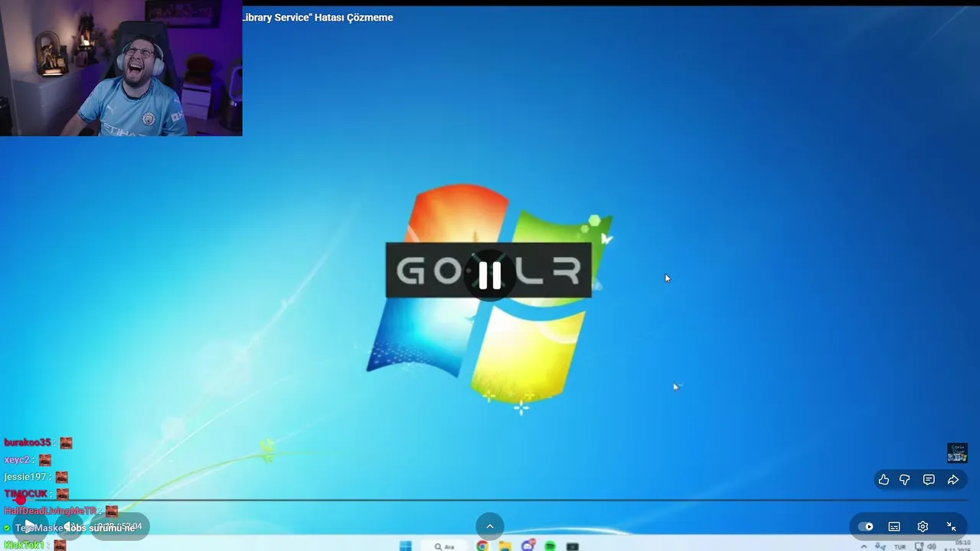The width and height of the screenshot is (980, 551).
Task: Click chat username xeyc2
Action: click(17, 460)
